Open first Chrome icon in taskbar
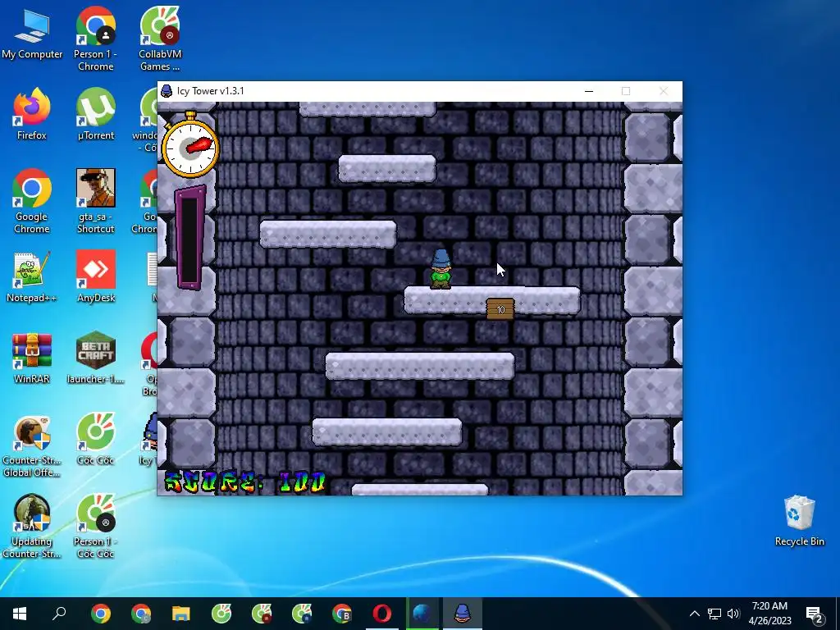The height and width of the screenshot is (630, 840). (100, 614)
